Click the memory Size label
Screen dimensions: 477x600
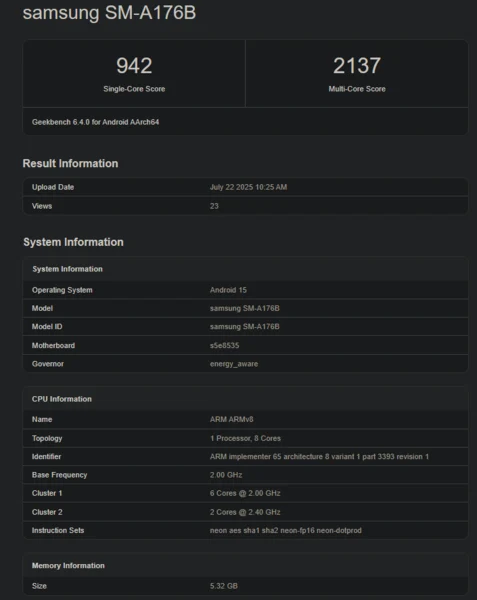point(39,586)
